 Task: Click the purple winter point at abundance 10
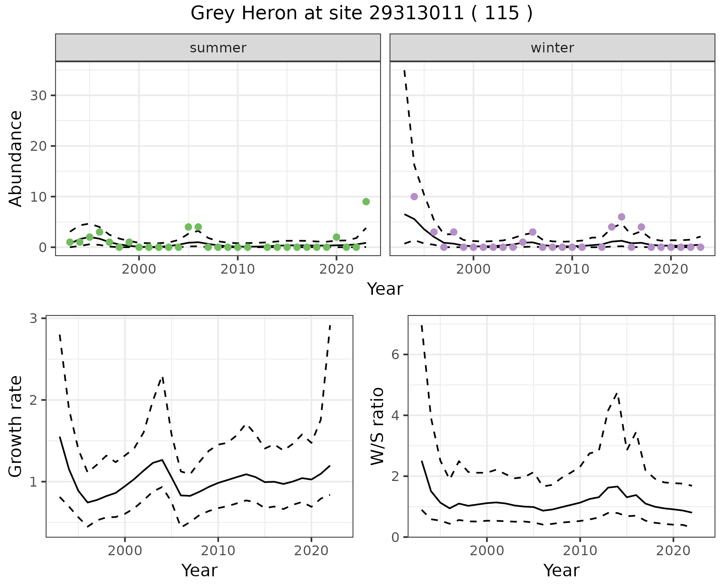pyautogui.click(x=414, y=196)
